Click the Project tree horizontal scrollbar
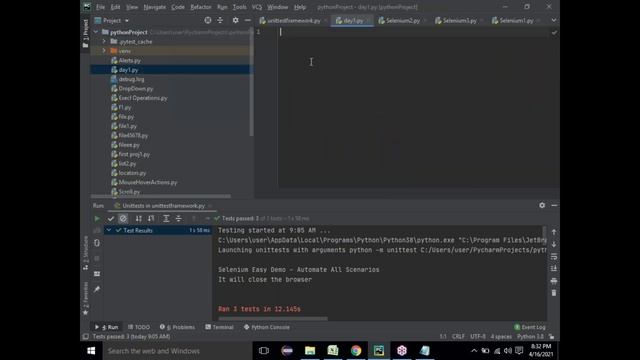Screen dimensions: 640x360 161,196
